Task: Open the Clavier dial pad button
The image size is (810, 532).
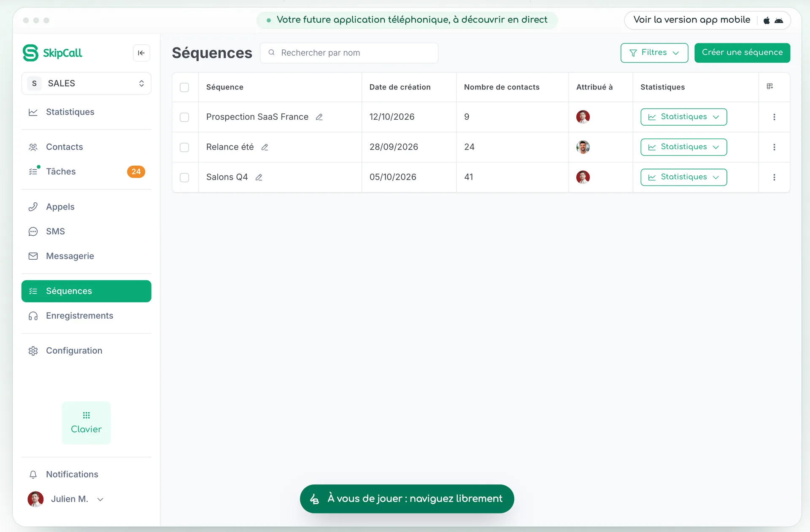Action: coord(86,423)
